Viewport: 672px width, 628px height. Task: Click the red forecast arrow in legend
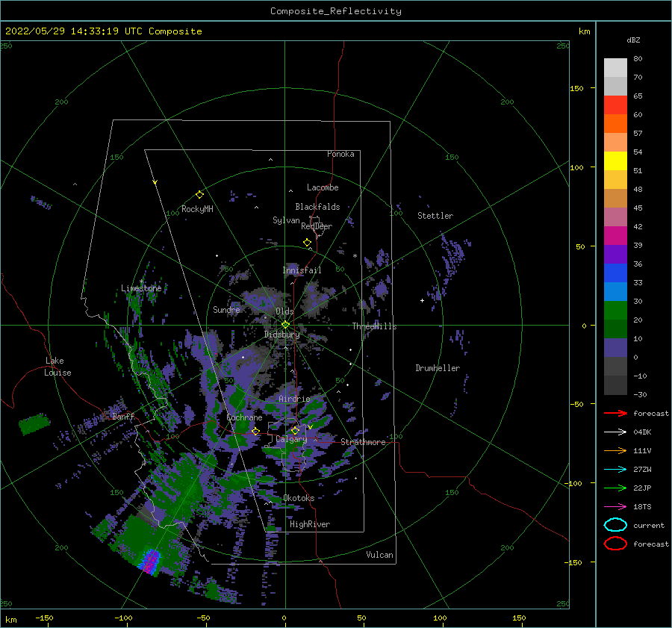click(615, 413)
